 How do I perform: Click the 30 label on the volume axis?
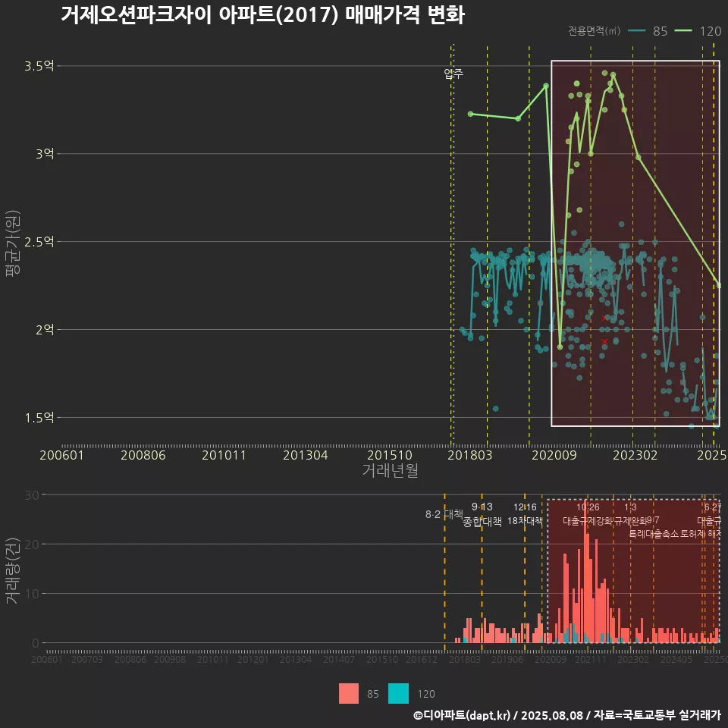(32, 495)
